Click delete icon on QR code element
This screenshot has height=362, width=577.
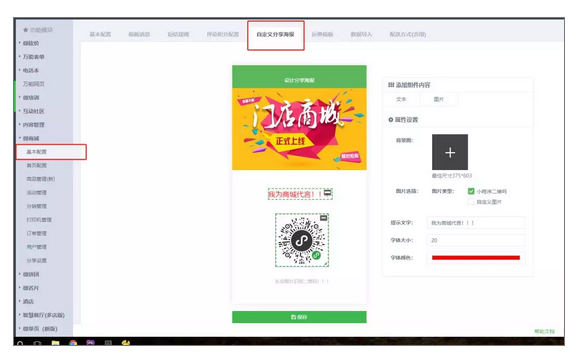[x=323, y=218]
